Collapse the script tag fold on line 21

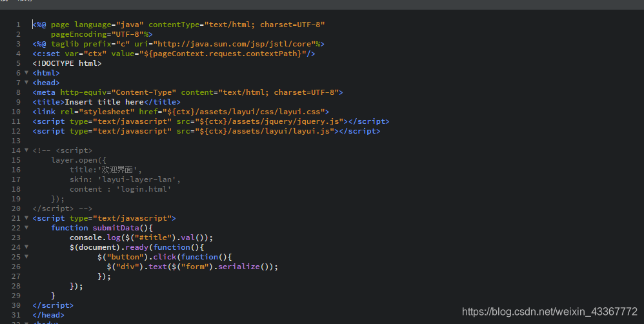click(26, 218)
